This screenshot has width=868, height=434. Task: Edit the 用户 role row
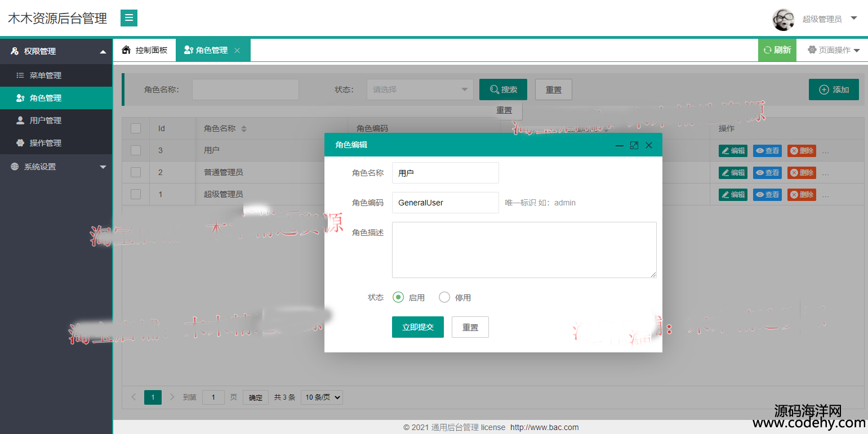(733, 151)
